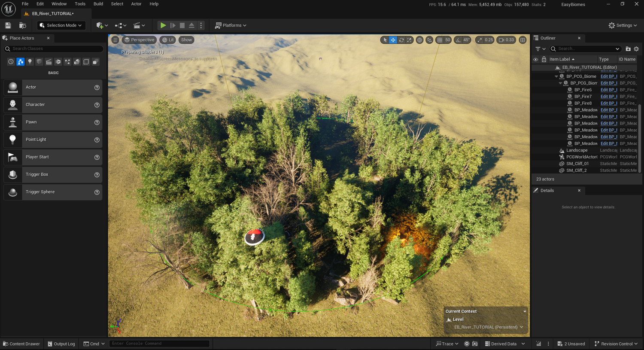
Task: Open the Lights category in Place Actors
Action: click(30, 61)
